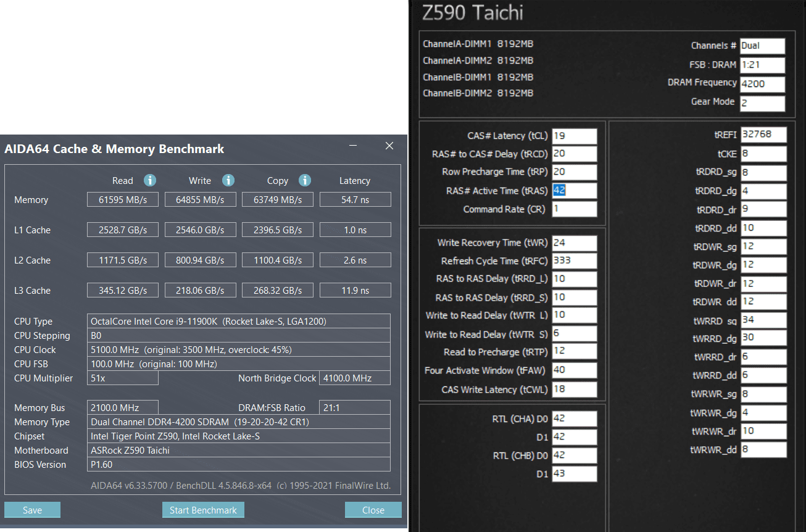Click the tWTR_S field showing 6

click(575, 334)
